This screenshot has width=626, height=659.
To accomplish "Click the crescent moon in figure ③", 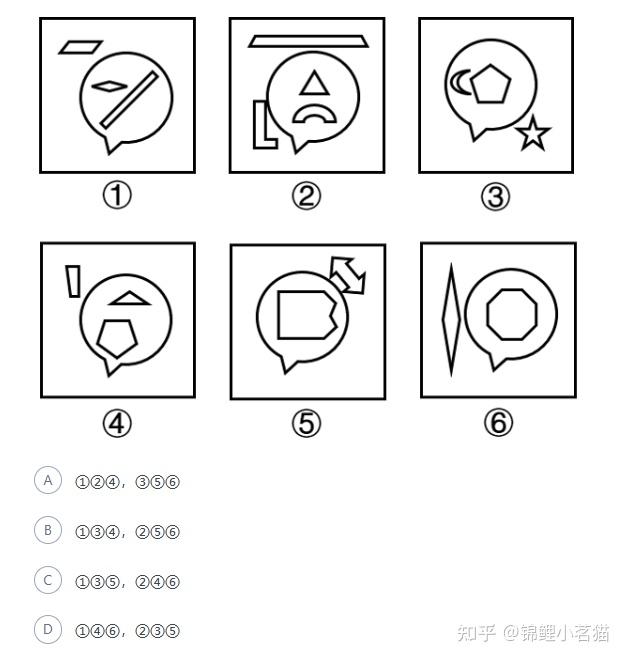I will tap(461, 82).
